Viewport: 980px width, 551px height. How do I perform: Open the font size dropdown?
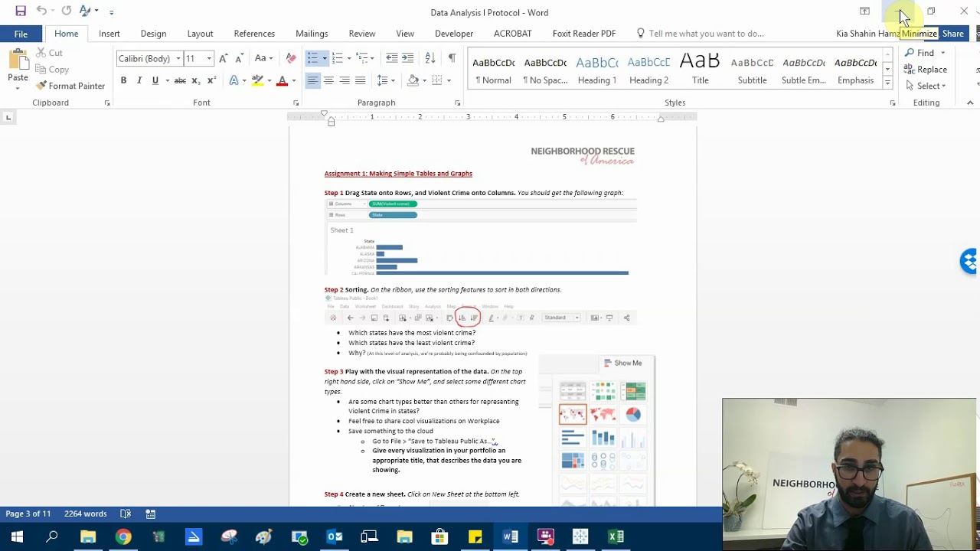(209, 59)
